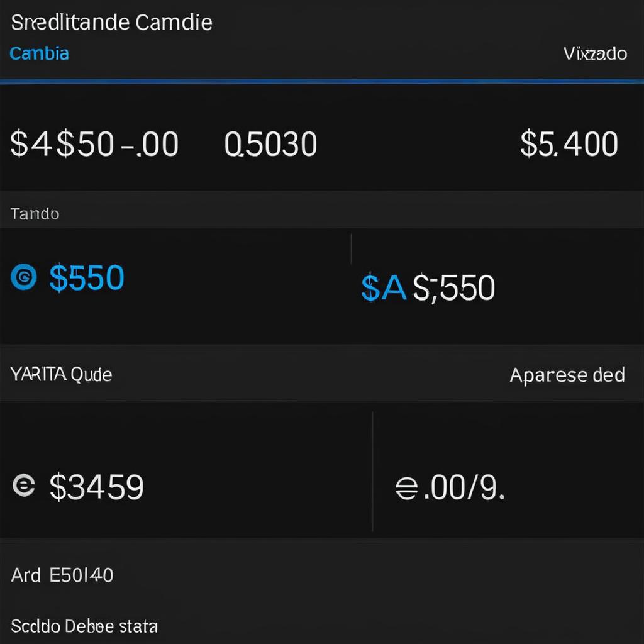This screenshot has width=644, height=644.
Task: Select the $5.400 total value
Action: [569, 144]
